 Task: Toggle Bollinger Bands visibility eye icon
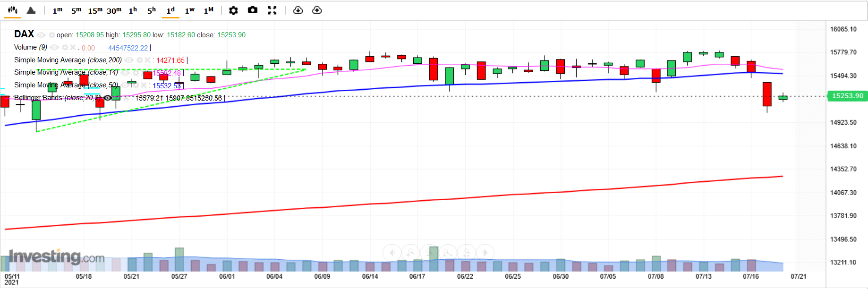pos(108,98)
